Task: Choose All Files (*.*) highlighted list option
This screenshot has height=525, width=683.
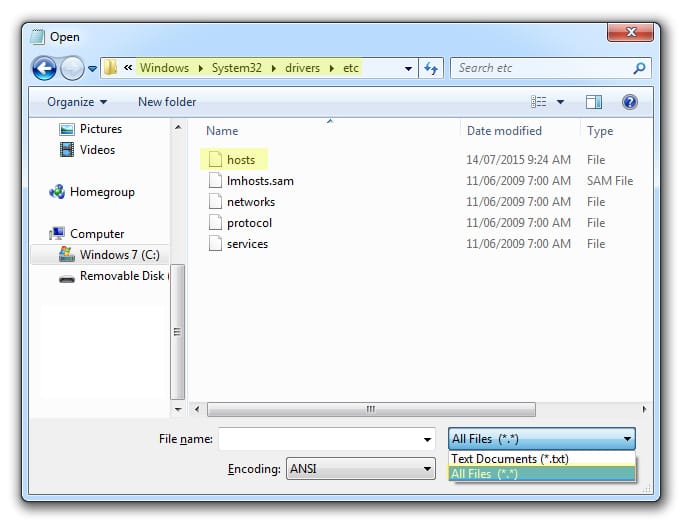Action: 541,474
